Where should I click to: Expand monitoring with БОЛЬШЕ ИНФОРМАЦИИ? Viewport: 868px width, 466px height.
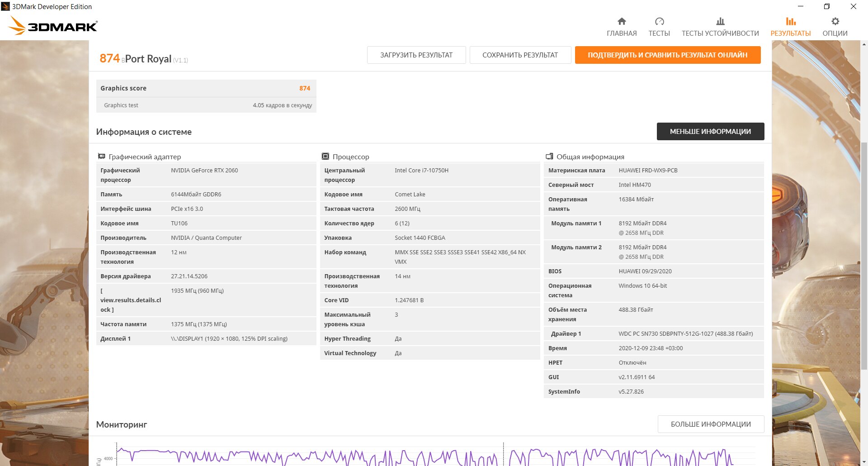pyautogui.click(x=711, y=424)
